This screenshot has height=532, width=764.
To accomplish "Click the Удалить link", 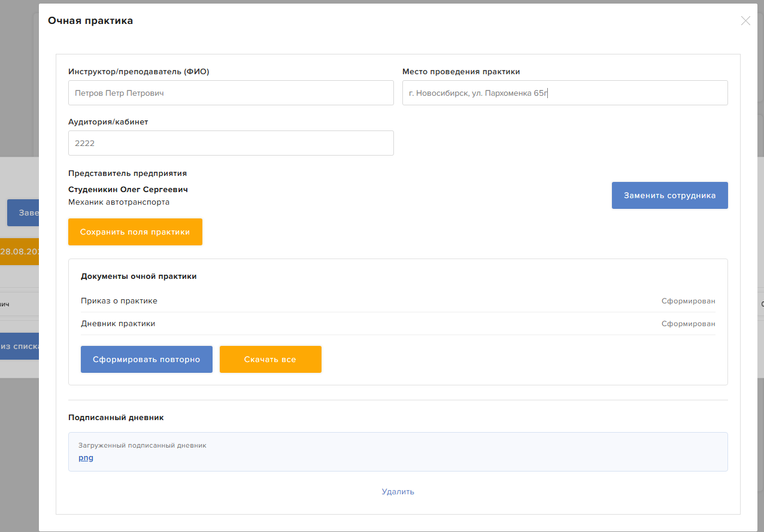I will pyautogui.click(x=398, y=491).
